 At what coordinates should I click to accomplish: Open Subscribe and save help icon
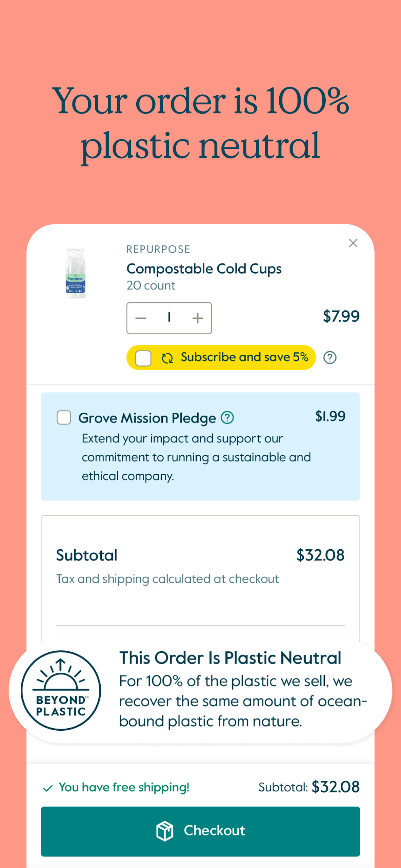point(329,357)
